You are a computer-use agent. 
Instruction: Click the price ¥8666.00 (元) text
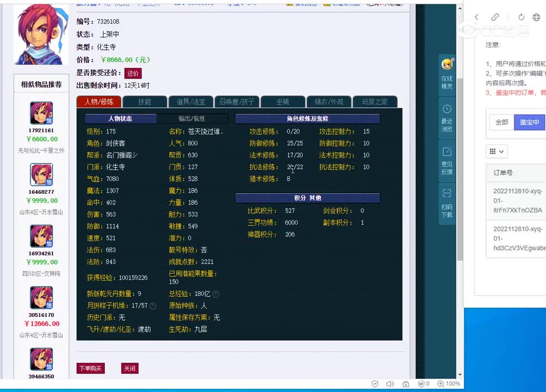click(125, 60)
